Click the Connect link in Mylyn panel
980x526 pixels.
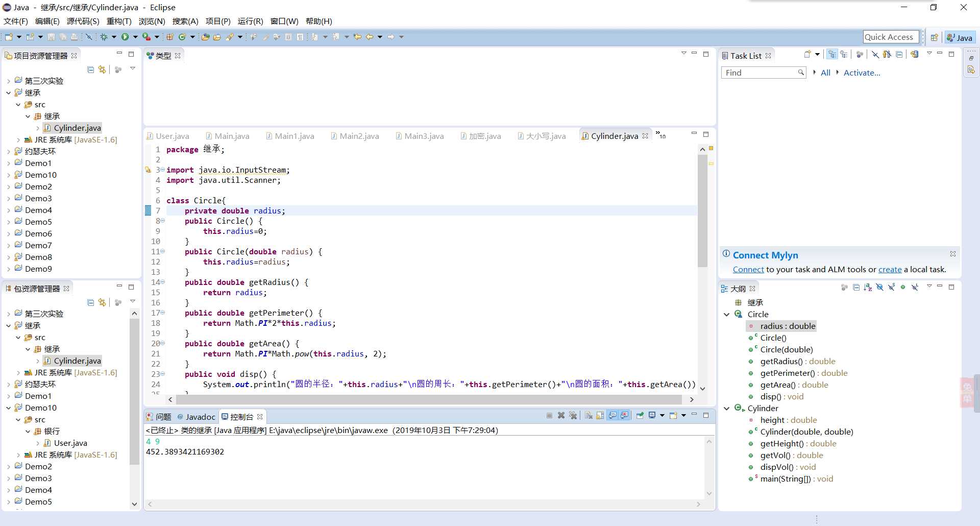[x=748, y=270]
